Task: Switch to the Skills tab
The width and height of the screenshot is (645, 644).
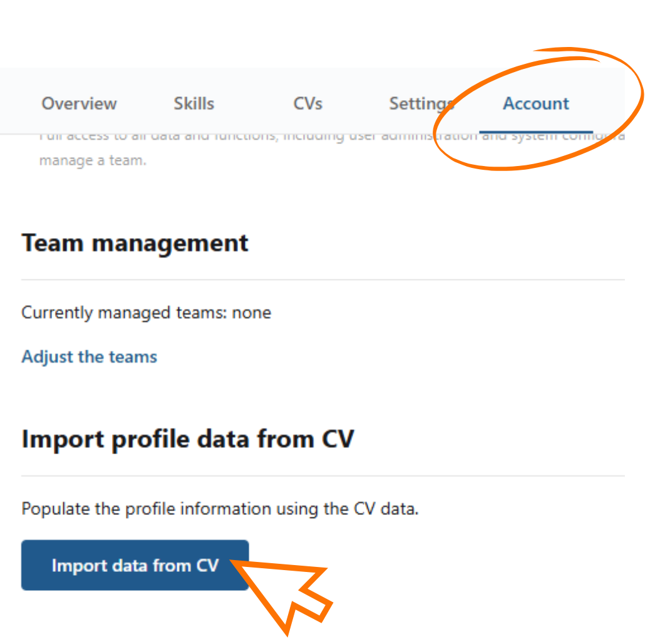Action: pos(194,103)
